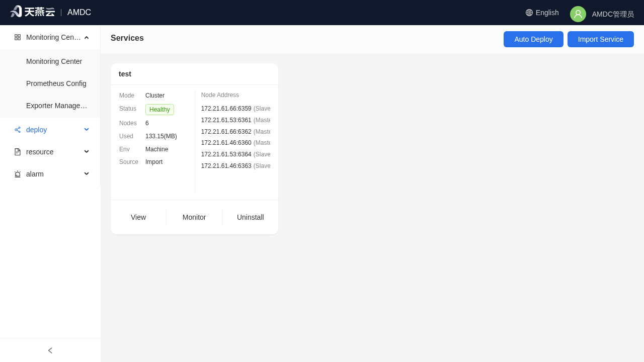Select the deploy menu label
Screen dimensions: 644x362
[x=36, y=130]
